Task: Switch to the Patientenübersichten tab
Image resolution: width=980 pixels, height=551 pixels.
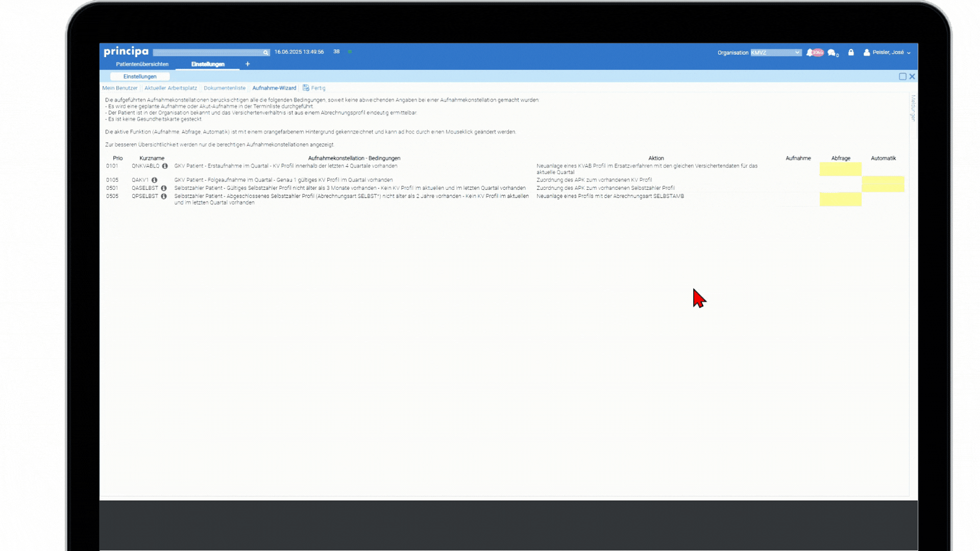Action: point(142,64)
